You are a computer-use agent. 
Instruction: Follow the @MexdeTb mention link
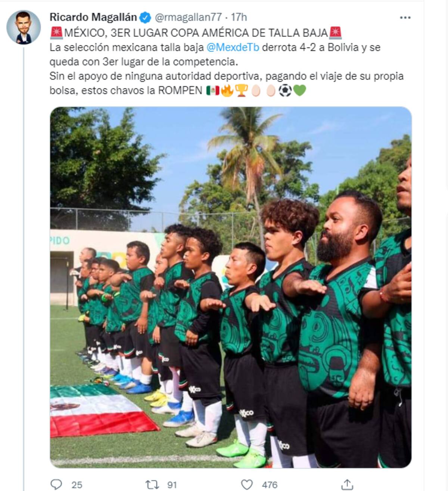coord(233,47)
